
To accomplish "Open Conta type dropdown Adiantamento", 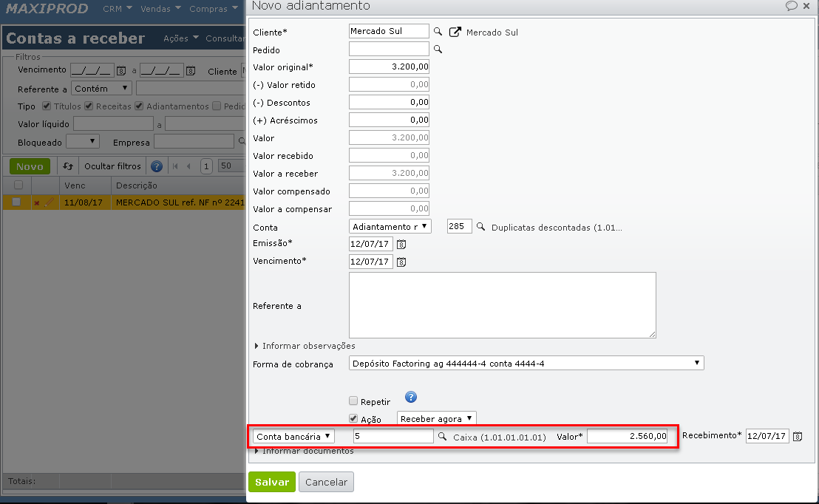I will 390,226.
